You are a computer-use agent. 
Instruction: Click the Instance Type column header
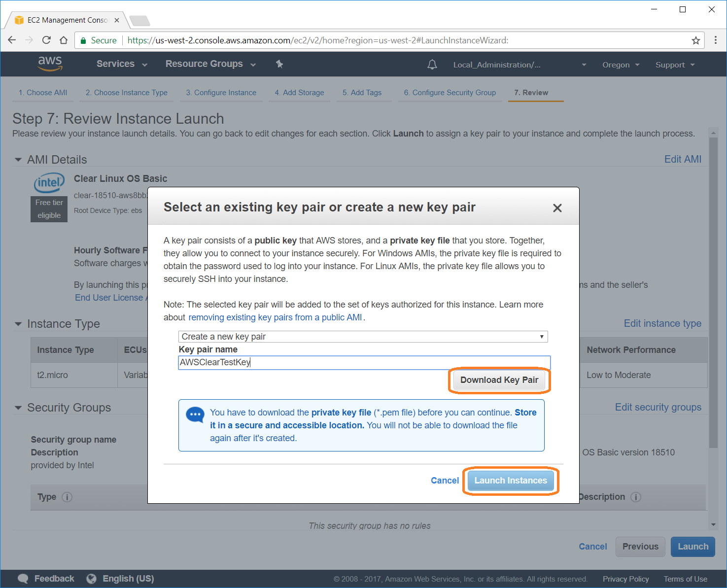(74, 350)
